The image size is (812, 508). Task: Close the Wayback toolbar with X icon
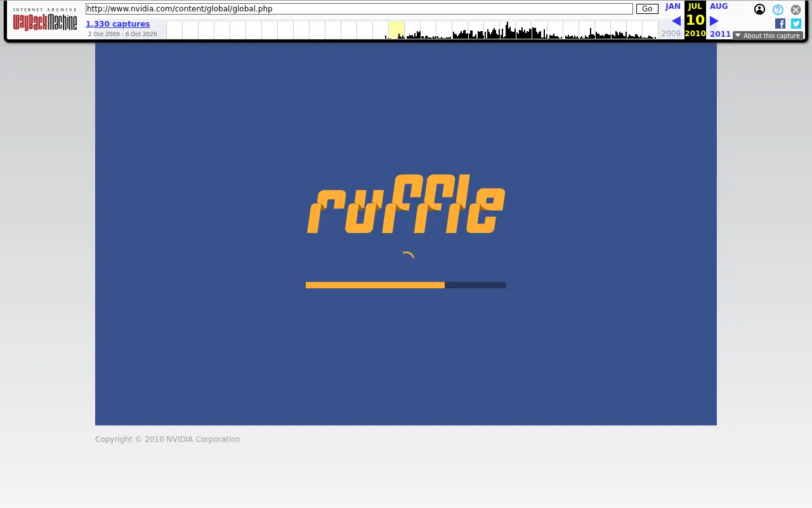pyautogui.click(x=796, y=10)
